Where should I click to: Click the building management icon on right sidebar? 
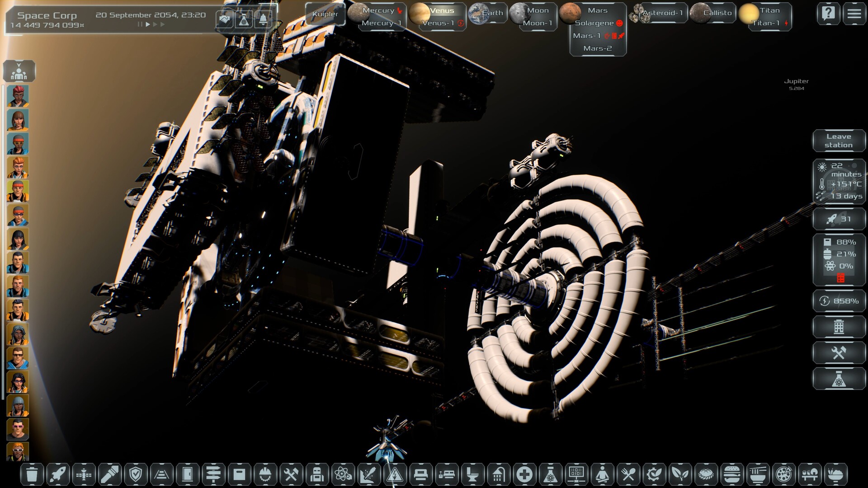point(839,327)
